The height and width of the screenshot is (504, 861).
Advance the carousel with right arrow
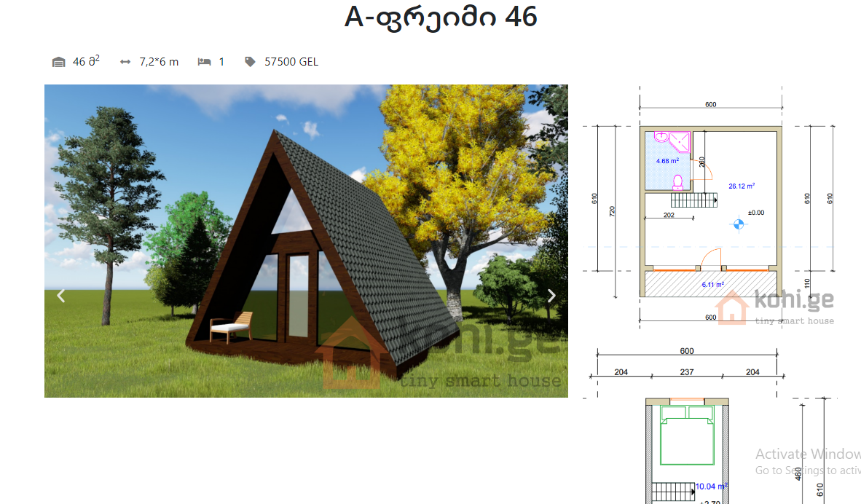click(551, 296)
